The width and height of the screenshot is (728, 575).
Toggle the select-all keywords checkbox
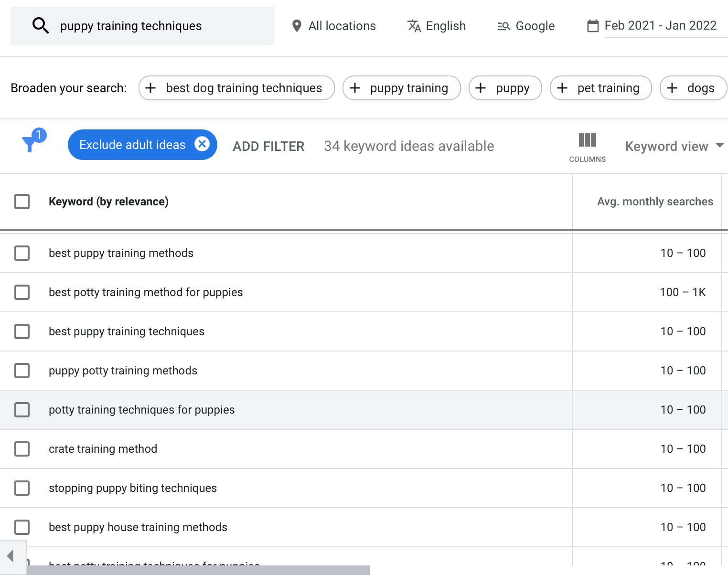tap(22, 202)
